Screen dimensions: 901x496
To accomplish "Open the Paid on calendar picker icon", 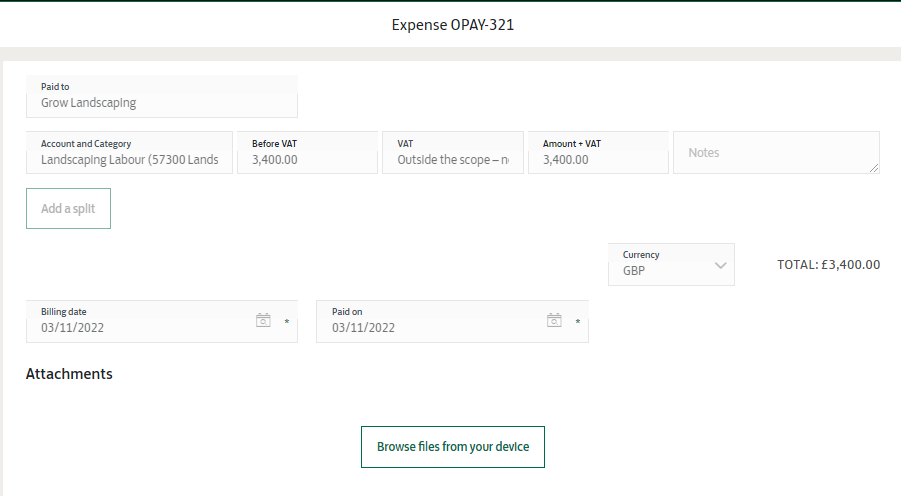I will 554,321.
